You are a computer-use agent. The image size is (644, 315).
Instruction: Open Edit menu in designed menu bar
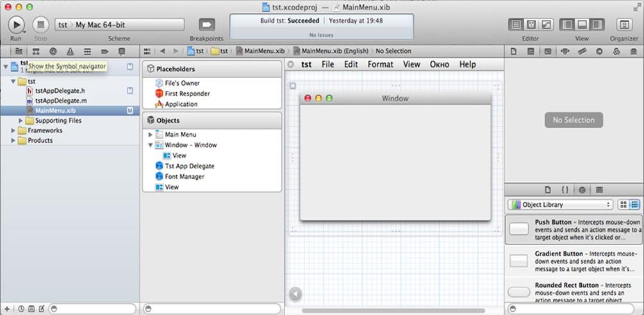[351, 65]
